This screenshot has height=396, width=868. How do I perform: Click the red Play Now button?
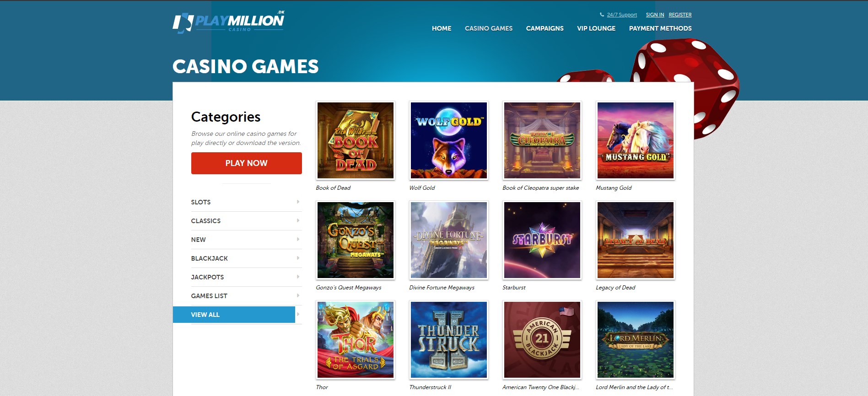(x=246, y=163)
